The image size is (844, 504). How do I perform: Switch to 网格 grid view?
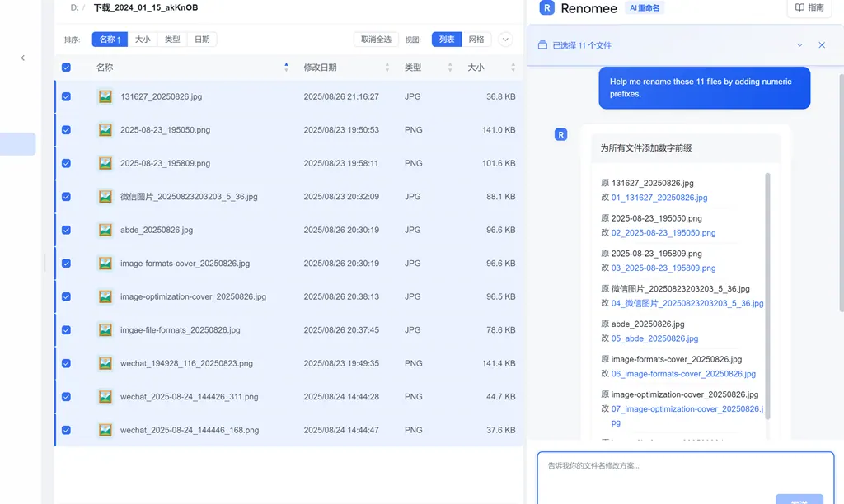(x=476, y=40)
